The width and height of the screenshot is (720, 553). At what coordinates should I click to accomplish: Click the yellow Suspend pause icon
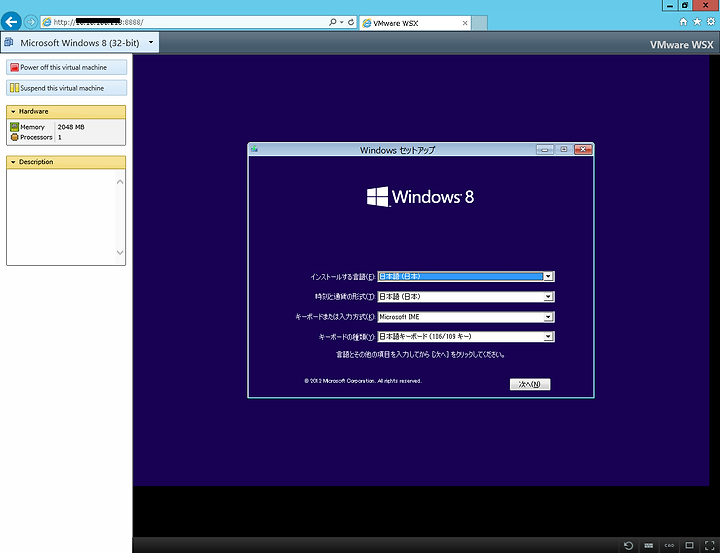[x=14, y=88]
